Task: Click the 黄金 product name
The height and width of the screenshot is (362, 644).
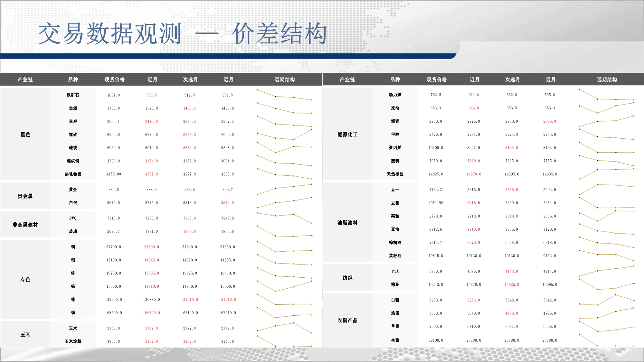Action: pyautogui.click(x=73, y=190)
